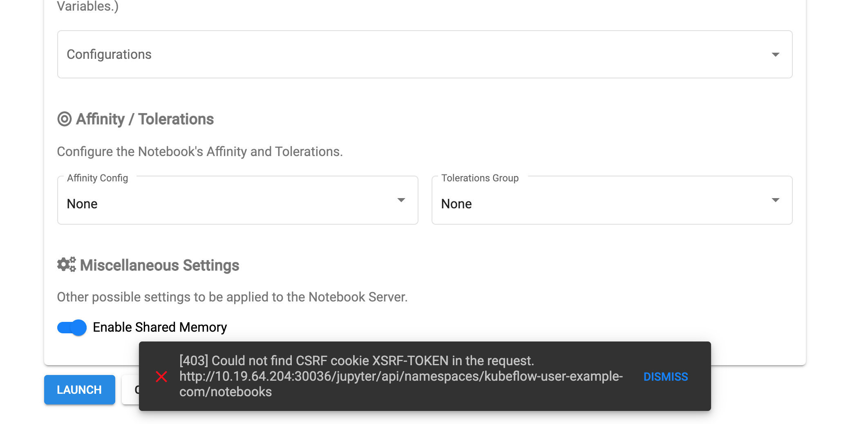Click the Affinity / Tolerations heading
Screen dimensions: 868x424
pos(145,119)
